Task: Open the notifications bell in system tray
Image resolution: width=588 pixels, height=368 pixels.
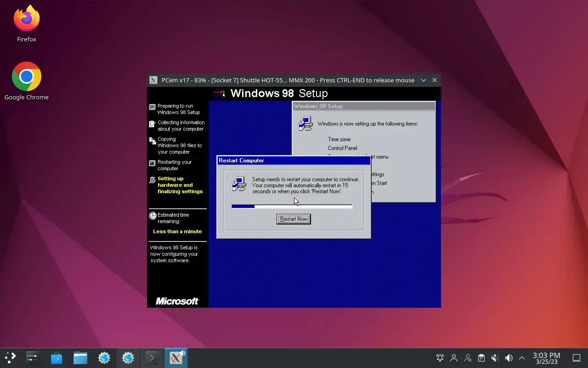Action: [x=440, y=358]
